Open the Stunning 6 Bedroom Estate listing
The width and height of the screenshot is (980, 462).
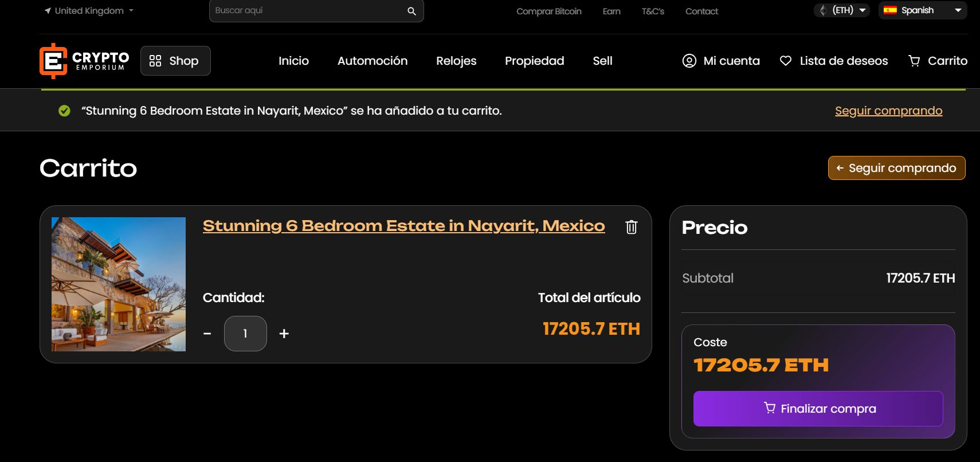click(x=403, y=225)
